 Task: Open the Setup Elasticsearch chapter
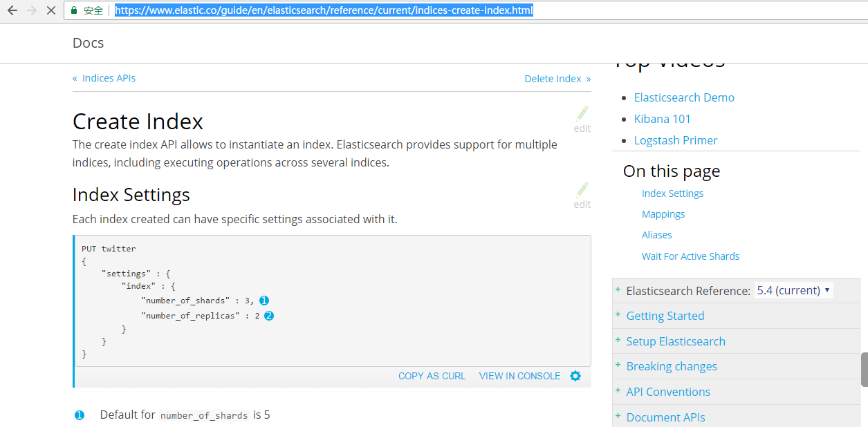click(x=676, y=341)
